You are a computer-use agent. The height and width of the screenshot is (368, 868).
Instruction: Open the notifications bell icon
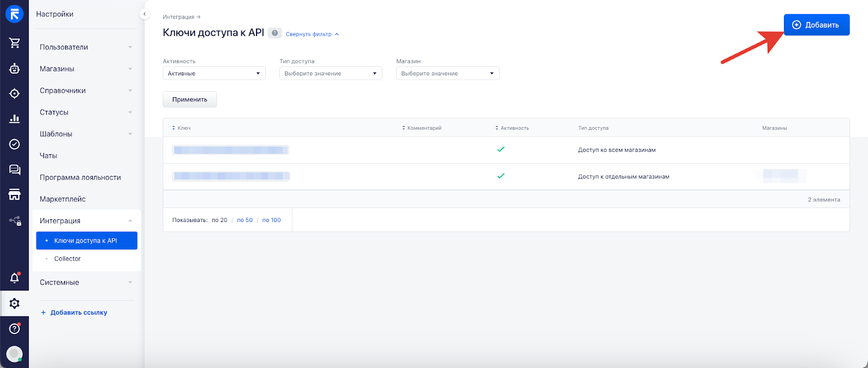15,278
